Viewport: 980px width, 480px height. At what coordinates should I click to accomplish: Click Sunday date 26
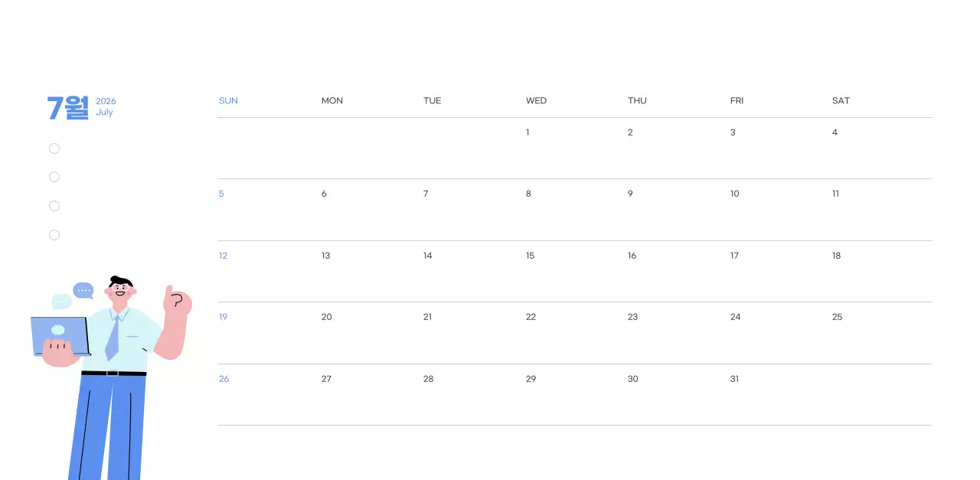pyautogui.click(x=224, y=379)
